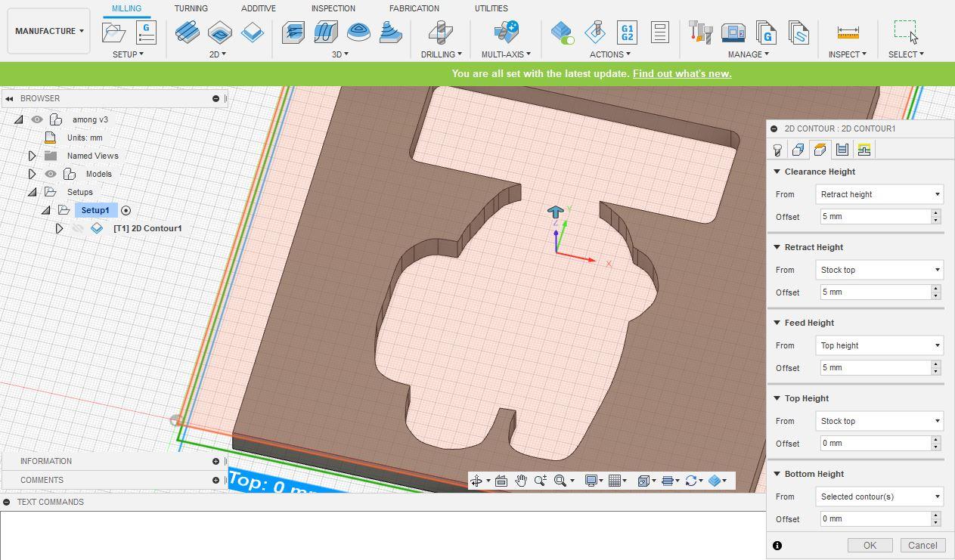This screenshot has height=560, width=955.
Task: Open the ACTIONS menu
Action: [x=610, y=54]
